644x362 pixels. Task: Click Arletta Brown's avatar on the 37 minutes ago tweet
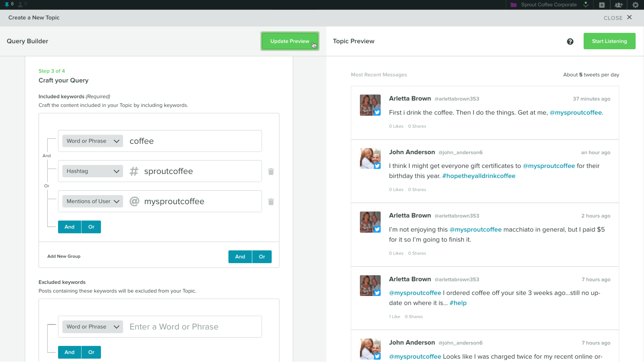[x=370, y=105]
